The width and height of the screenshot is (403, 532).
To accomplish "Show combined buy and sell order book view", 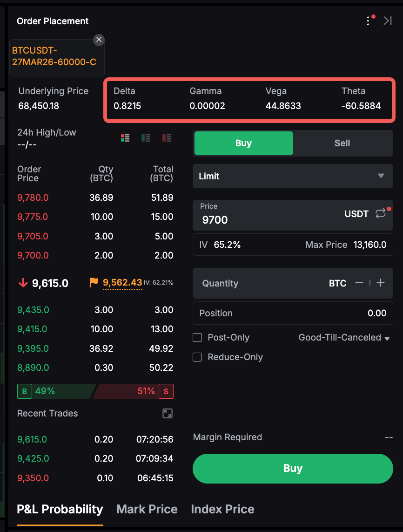I will click(x=125, y=138).
